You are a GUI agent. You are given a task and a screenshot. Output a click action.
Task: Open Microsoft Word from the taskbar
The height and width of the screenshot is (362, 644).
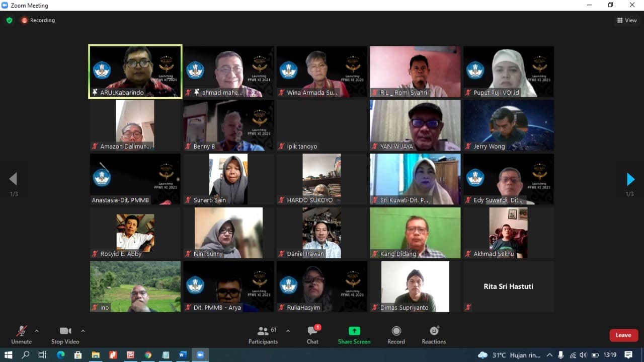point(183,355)
